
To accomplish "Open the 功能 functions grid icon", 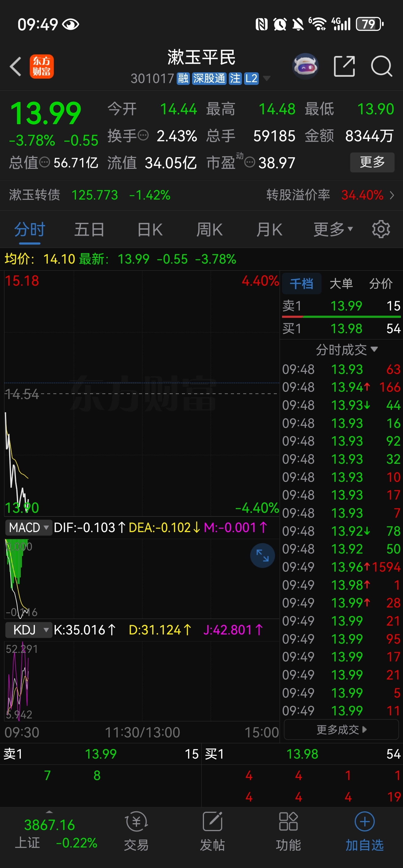I will click(288, 832).
